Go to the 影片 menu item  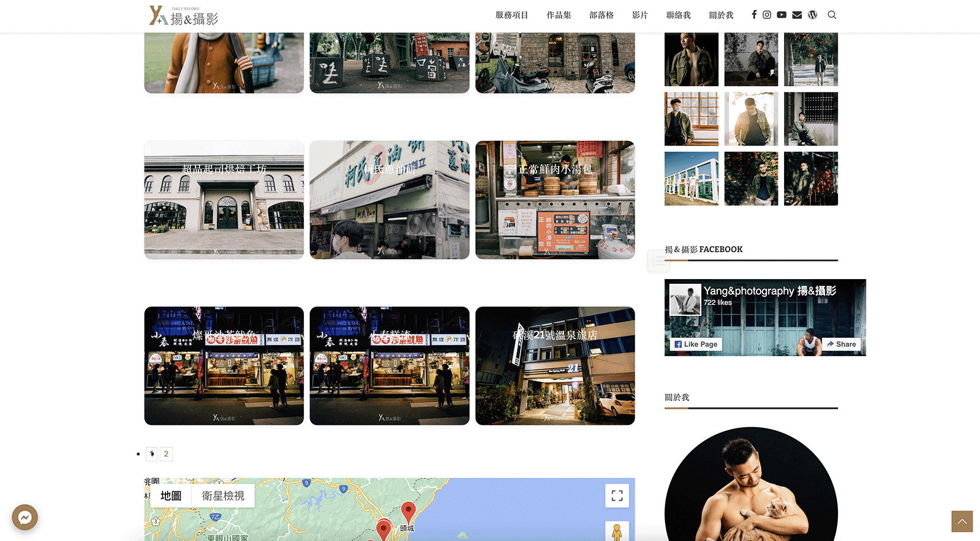(x=640, y=15)
